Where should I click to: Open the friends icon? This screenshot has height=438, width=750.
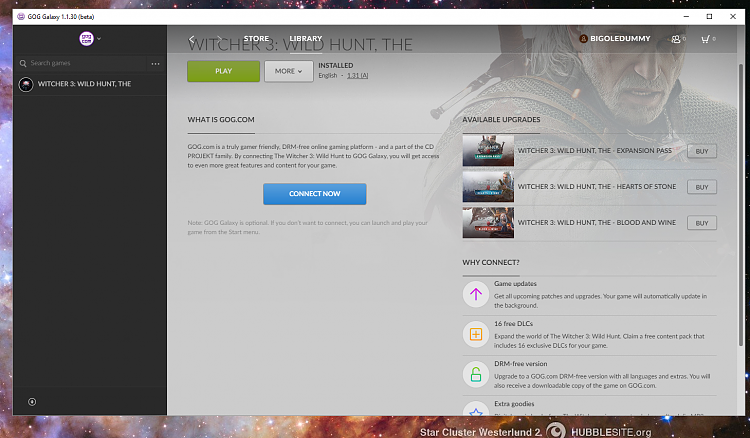[678, 39]
